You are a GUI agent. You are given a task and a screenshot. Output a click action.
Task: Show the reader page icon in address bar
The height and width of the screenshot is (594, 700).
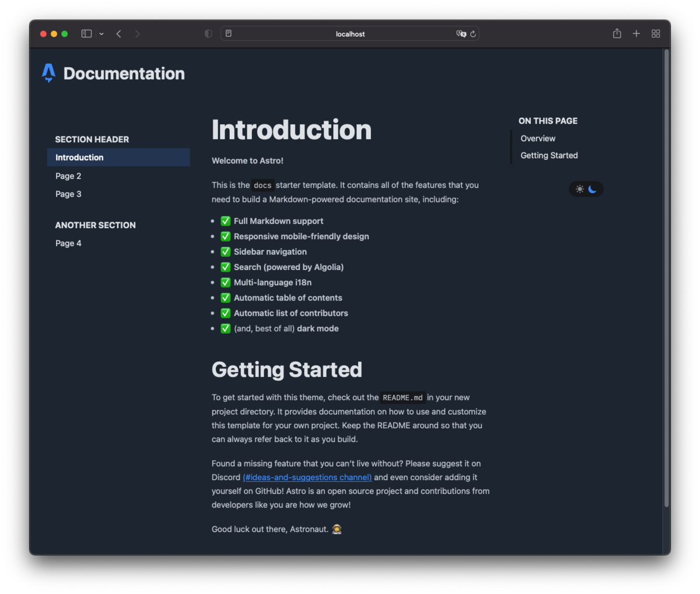tap(229, 34)
